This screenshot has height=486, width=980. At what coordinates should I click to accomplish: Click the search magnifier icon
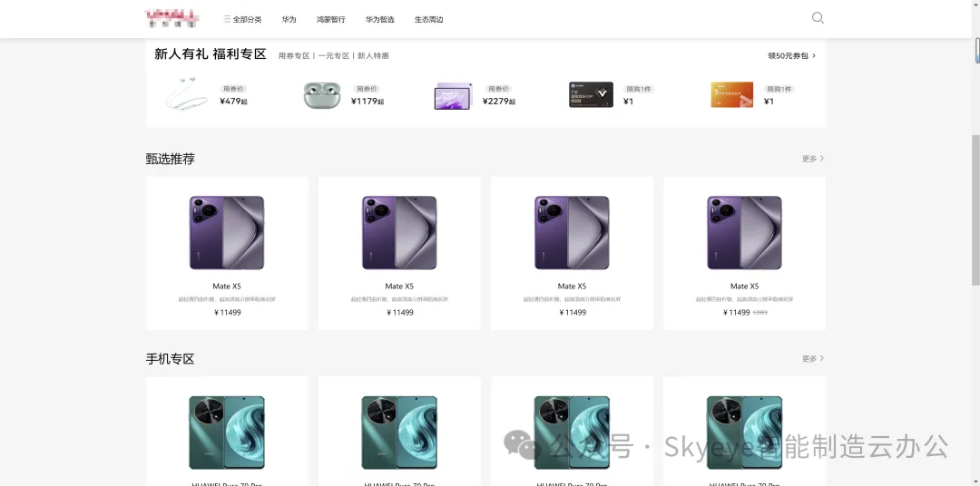point(818,17)
